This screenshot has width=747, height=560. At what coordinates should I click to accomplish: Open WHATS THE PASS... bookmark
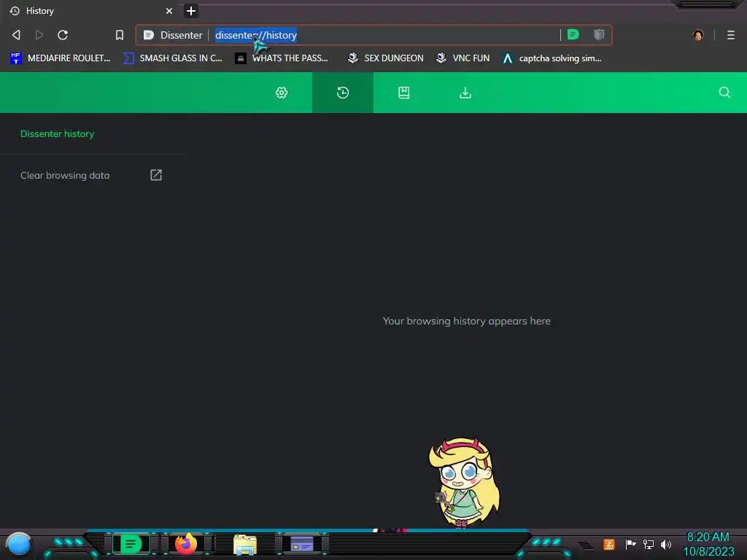pos(282,58)
